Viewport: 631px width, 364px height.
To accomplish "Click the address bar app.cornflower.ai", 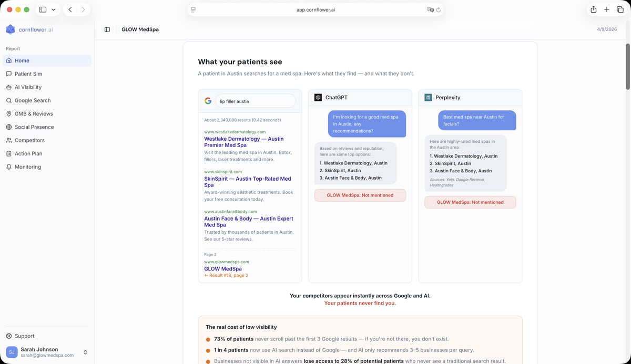I will (315, 9).
